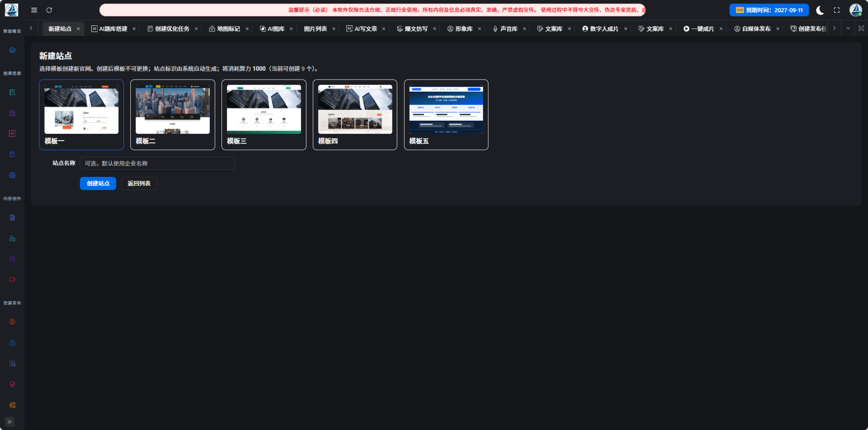This screenshot has width=868, height=430.
Task: Open the orange user account sidebar icon
Action: click(12, 322)
